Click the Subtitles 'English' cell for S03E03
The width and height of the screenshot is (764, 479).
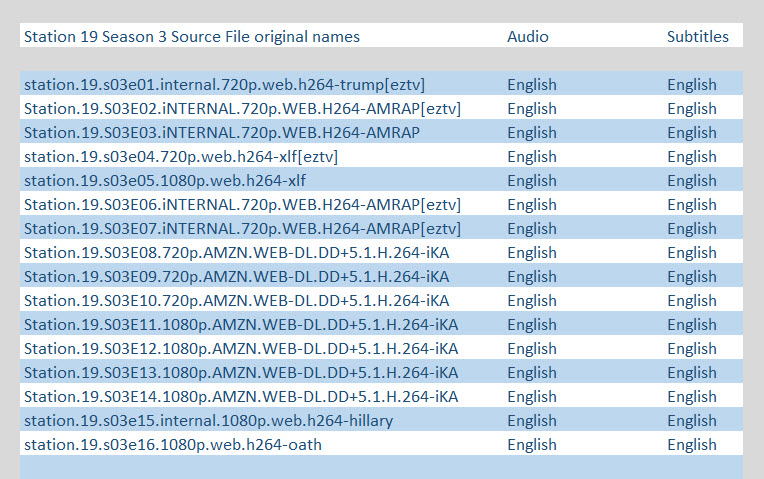[x=692, y=133]
